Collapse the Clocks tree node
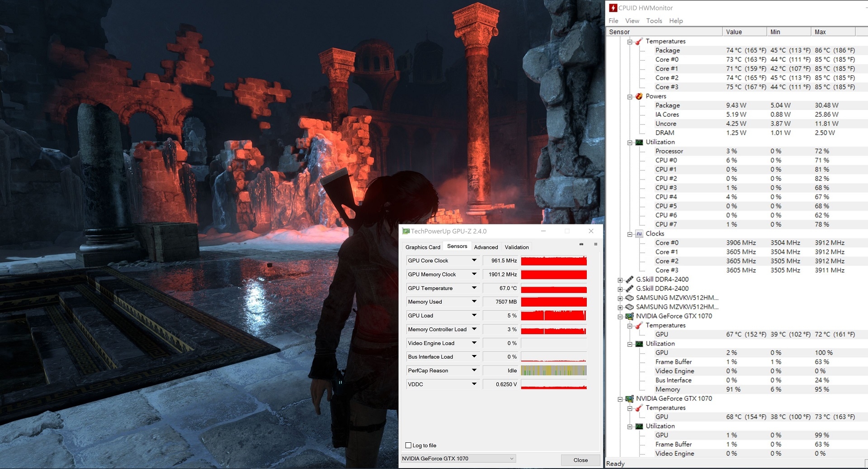This screenshot has width=868, height=469. [630, 234]
